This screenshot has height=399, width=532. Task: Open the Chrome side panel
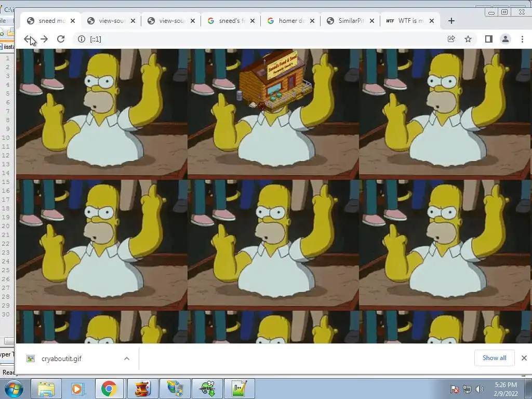(x=488, y=39)
